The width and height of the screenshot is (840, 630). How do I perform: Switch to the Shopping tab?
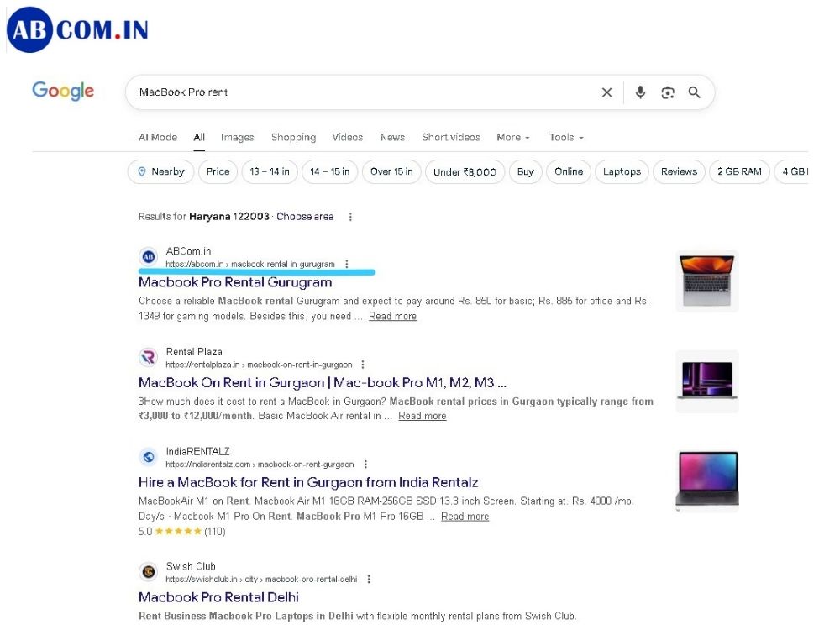(293, 137)
